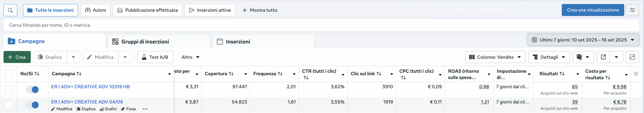Click the export share icon

[x=603, y=57]
